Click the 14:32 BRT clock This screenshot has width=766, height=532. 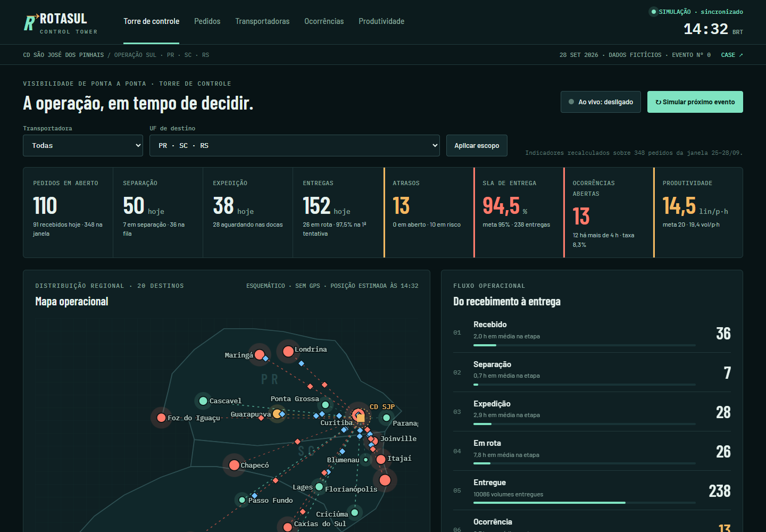[713, 29]
